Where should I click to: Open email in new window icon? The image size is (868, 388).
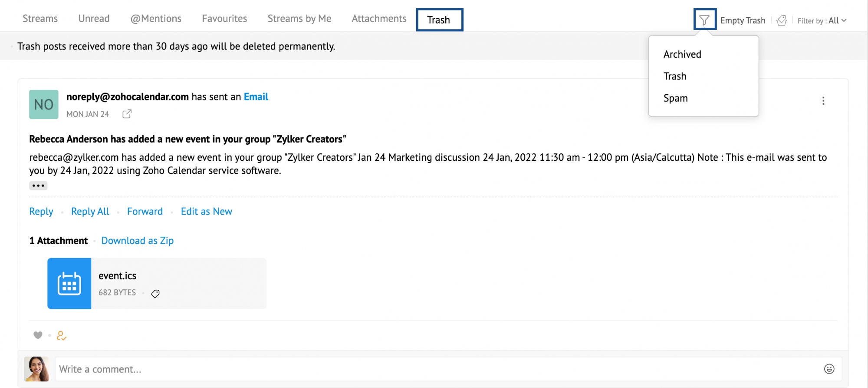point(127,114)
